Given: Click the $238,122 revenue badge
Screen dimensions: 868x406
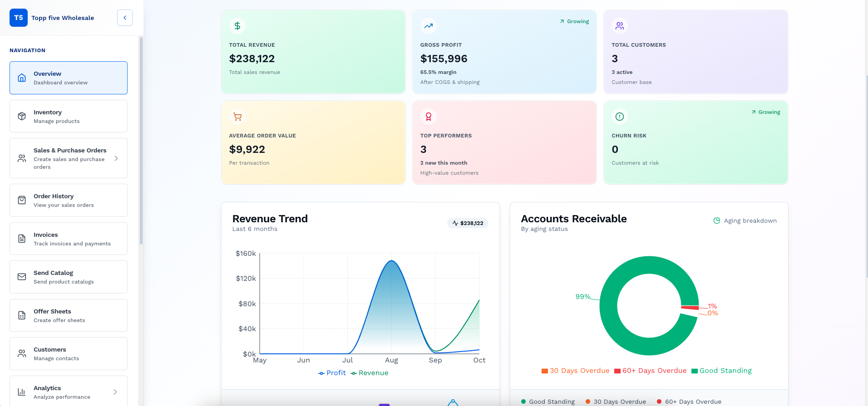Looking at the screenshot, I should coord(468,223).
